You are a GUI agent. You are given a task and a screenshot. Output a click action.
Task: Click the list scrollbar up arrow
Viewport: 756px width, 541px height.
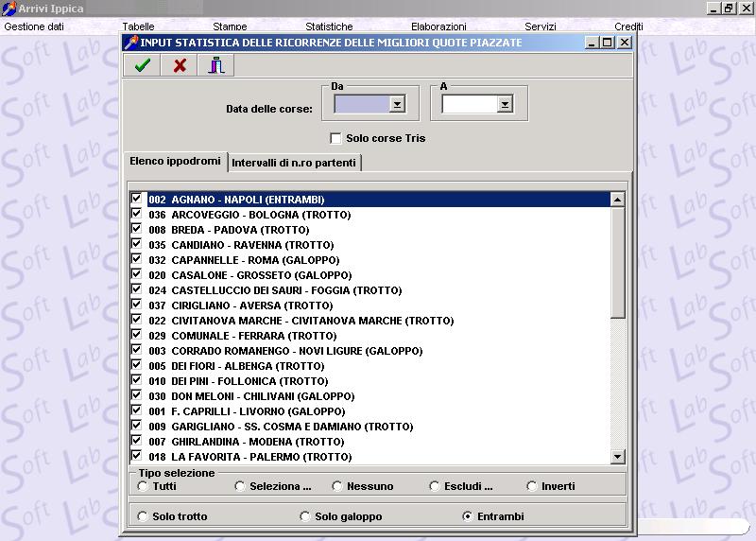(618, 200)
